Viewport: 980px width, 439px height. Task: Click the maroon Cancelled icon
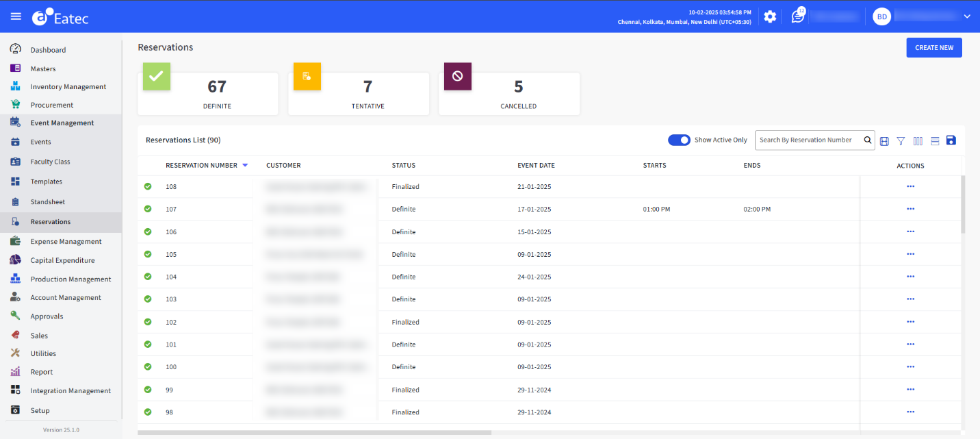(x=458, y=76)
